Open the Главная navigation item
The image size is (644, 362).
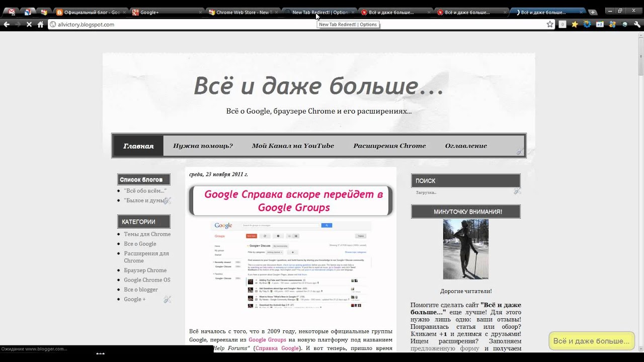pos(138,146)
